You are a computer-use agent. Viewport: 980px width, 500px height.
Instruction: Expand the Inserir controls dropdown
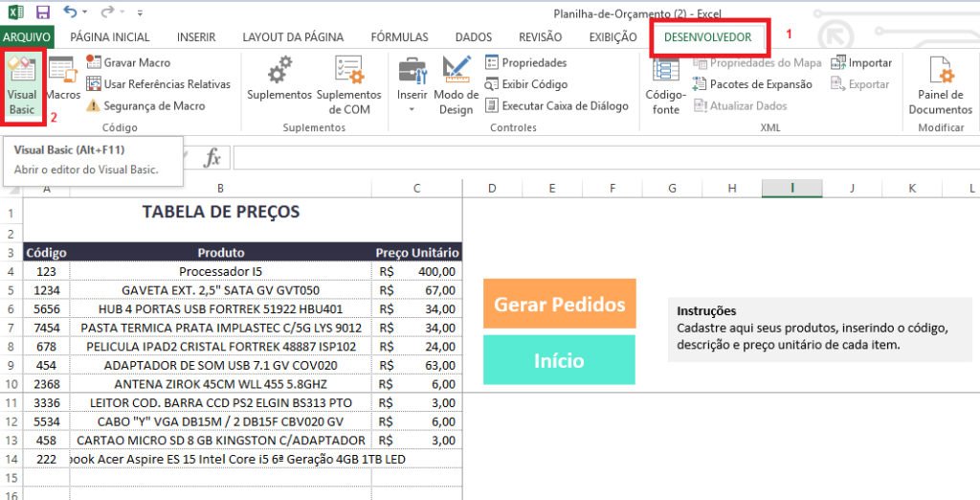pyautogui.click(x=412, y=109)
